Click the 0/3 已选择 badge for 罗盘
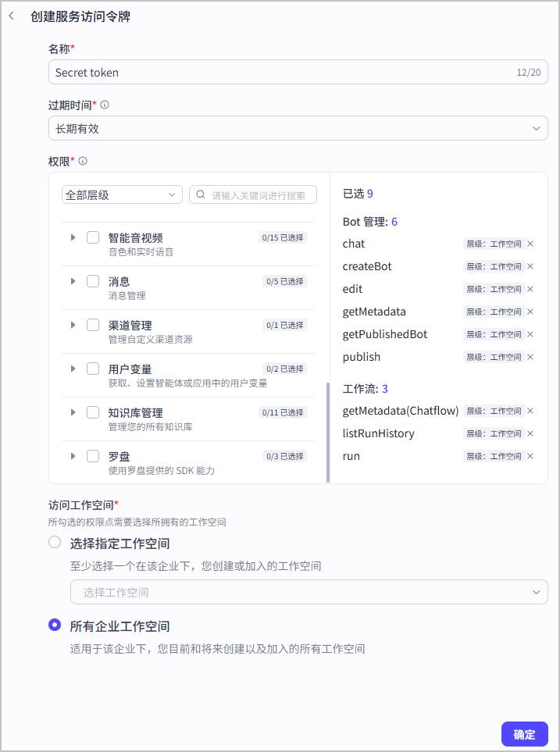Image resolution: width=560 pixels, height=752 pixels. 285,456
